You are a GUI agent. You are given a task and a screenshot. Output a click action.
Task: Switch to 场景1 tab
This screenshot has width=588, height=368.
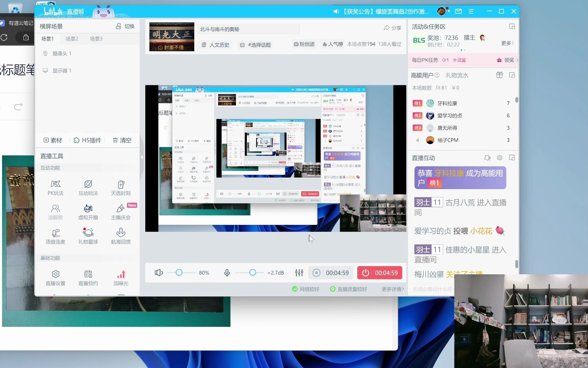tap(47, 39)
